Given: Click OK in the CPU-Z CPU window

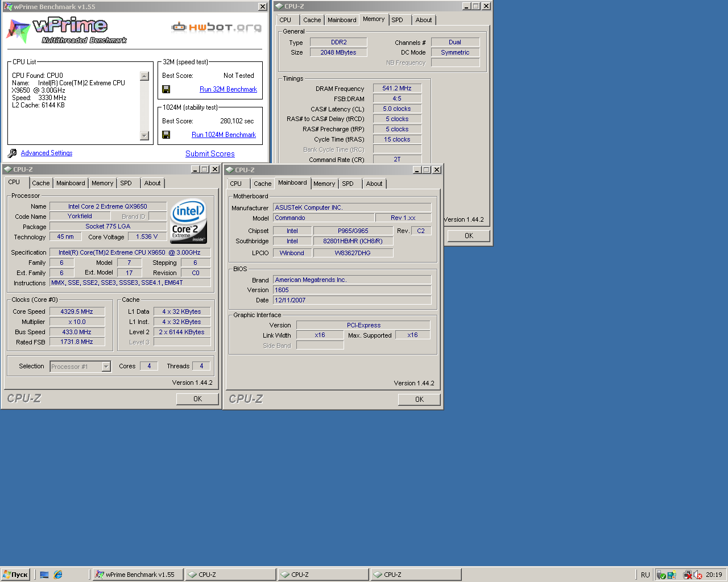Looking at the screenshot, I should 197,399.
